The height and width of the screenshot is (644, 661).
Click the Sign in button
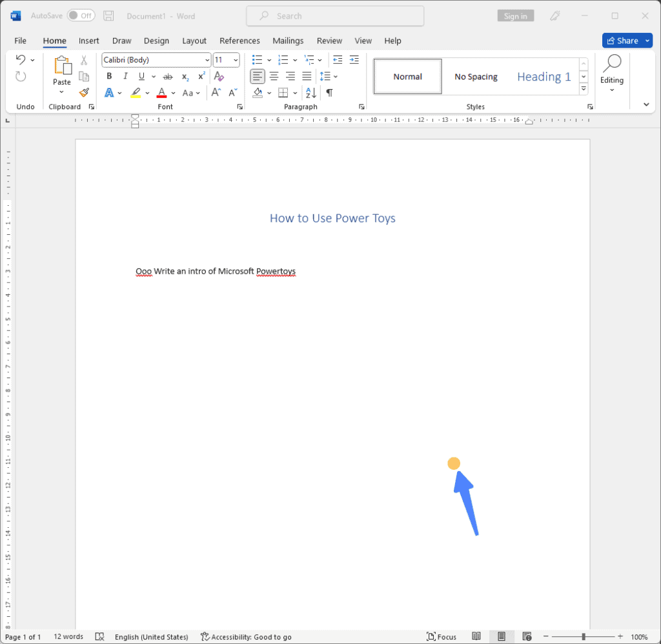516,16
